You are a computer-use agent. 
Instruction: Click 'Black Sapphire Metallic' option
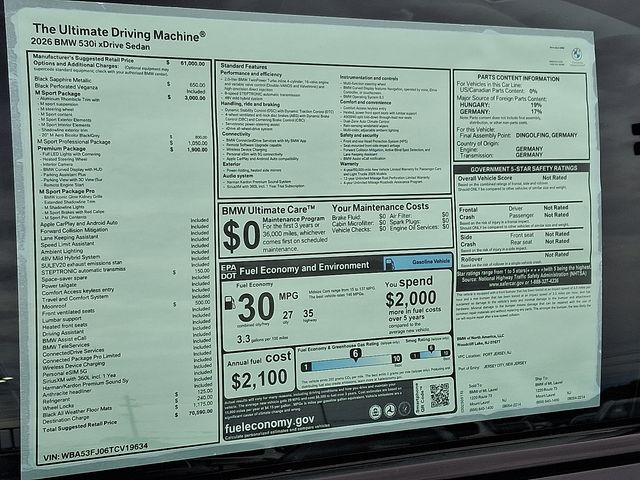pyautogui.click(x=63, y=80)
